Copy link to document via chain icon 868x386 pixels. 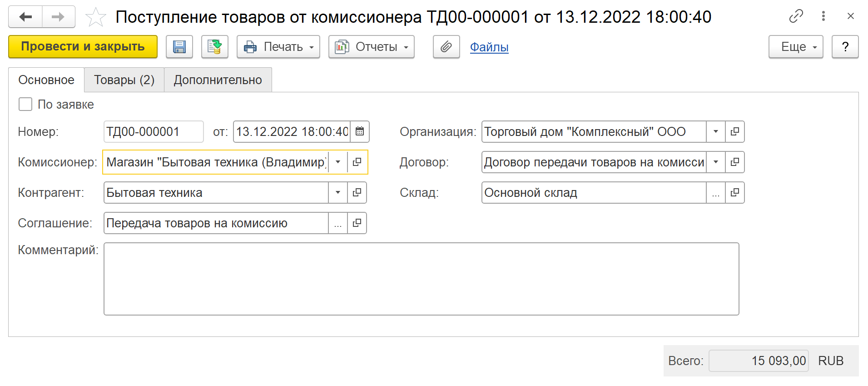click(796, 16)
